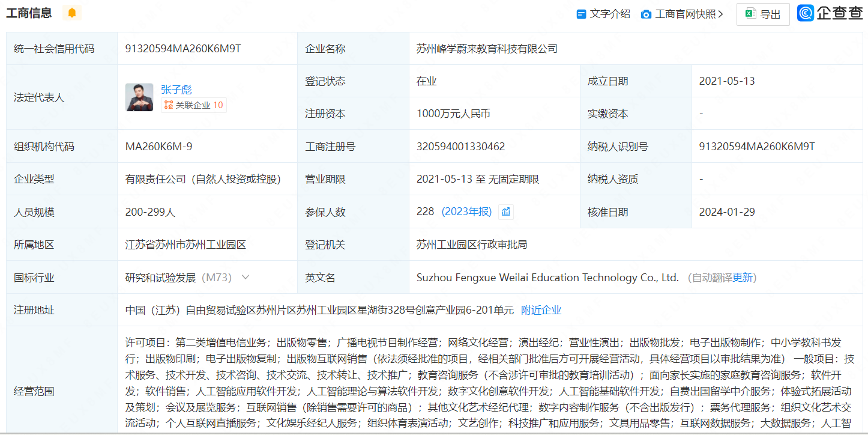The width and height of the screenshot is (868, 435).
Task: Click the 统一社会信用代码 label cell
Action: [62, 49]
